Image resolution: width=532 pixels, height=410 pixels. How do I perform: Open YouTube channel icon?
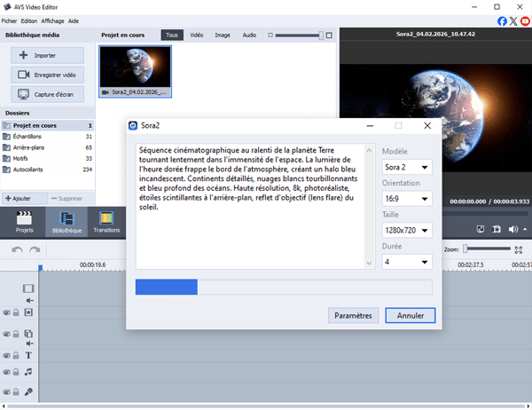[525, 21]
